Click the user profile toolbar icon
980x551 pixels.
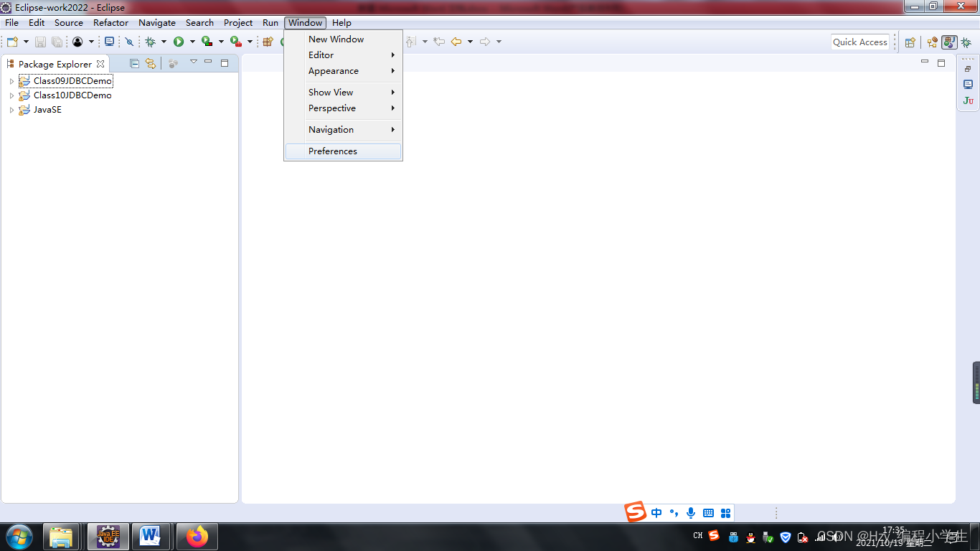77,42
